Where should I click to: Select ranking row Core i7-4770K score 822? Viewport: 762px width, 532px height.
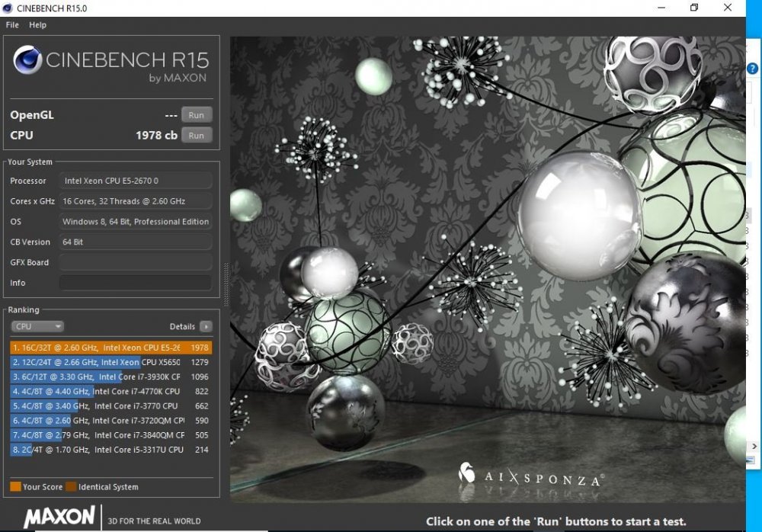tap(110, 392)
